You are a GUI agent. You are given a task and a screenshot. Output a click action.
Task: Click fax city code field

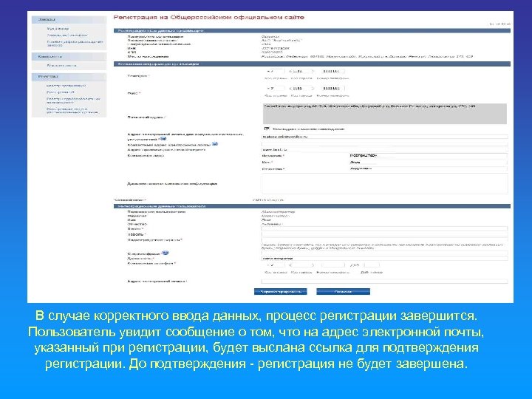301,88
